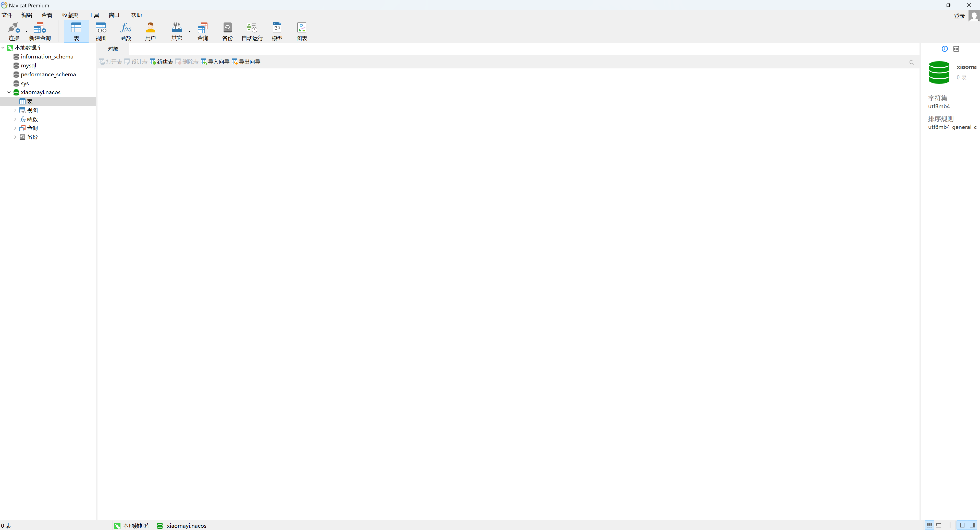Image resolution: width=980 pixels, height=530 pixels.
Task: Open the 编辑 menu
Action: (27, 15)
